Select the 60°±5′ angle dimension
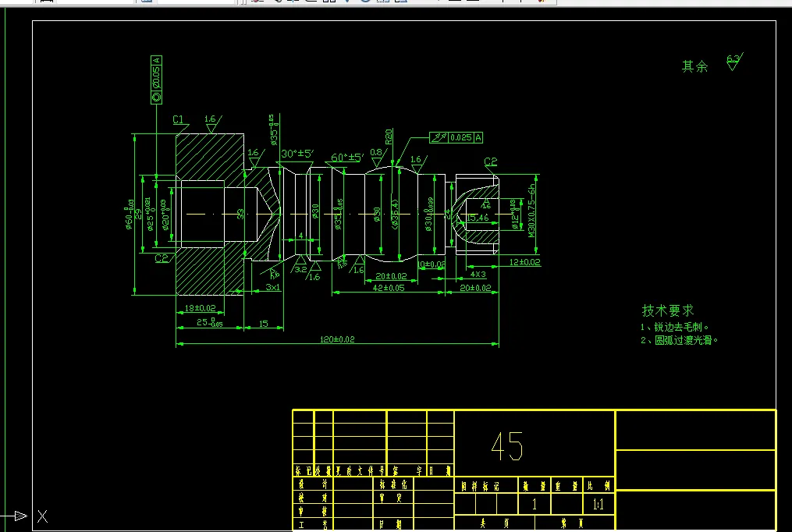The width and height of the screenshot is (792, 532). point(347,158)
